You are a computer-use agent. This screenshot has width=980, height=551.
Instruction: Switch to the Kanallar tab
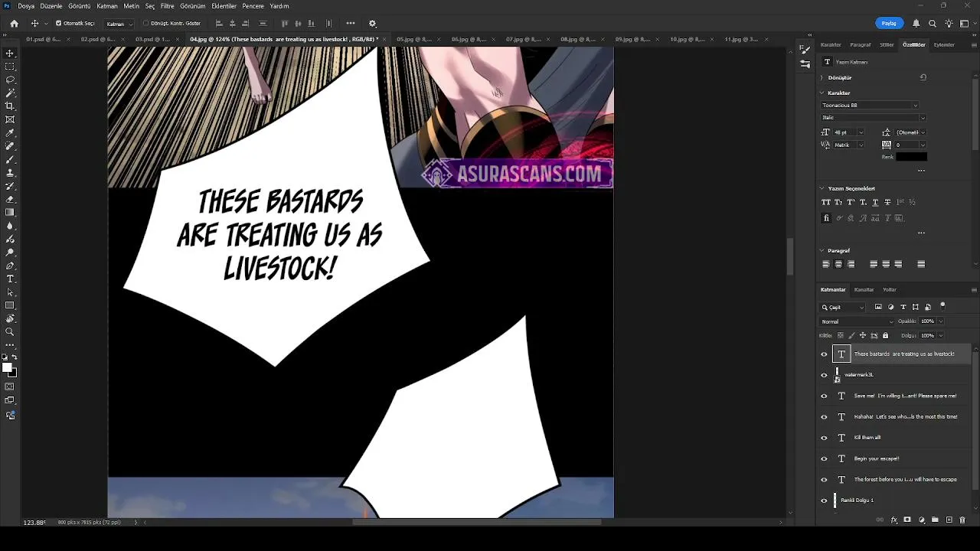tap(864, 290)
